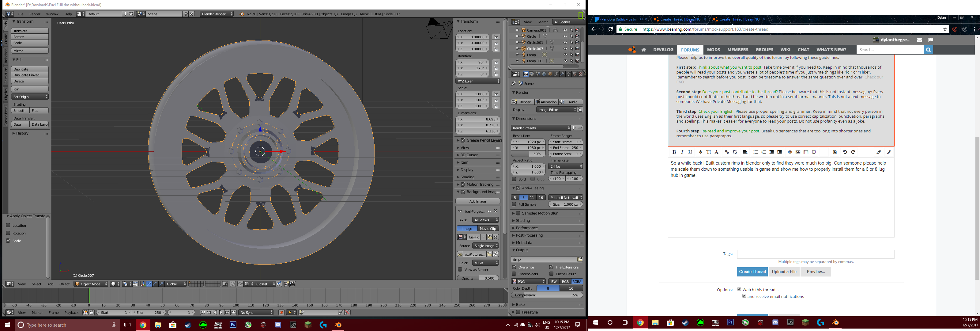The image size is (980, 331).
Task: Open the Object properties cube tab
Action: [x=550, y=74]
